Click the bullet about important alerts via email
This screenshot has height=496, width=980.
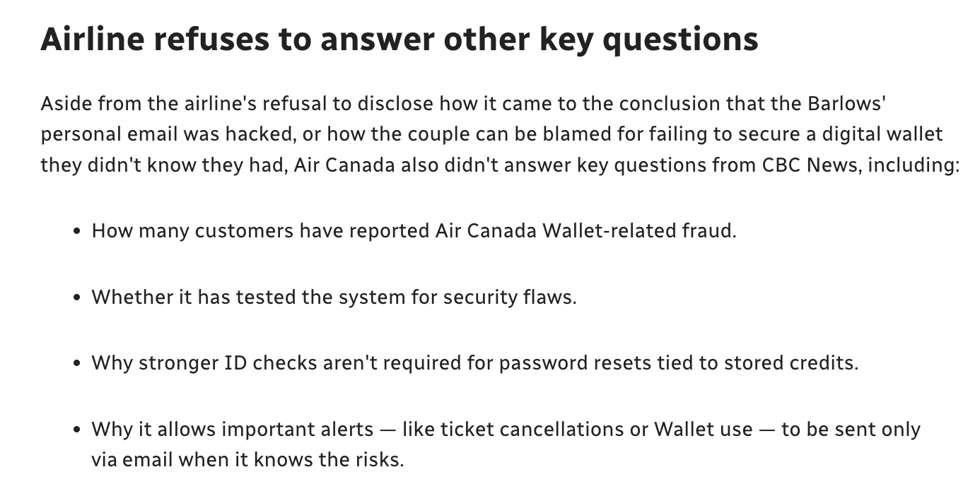[506, 444]
